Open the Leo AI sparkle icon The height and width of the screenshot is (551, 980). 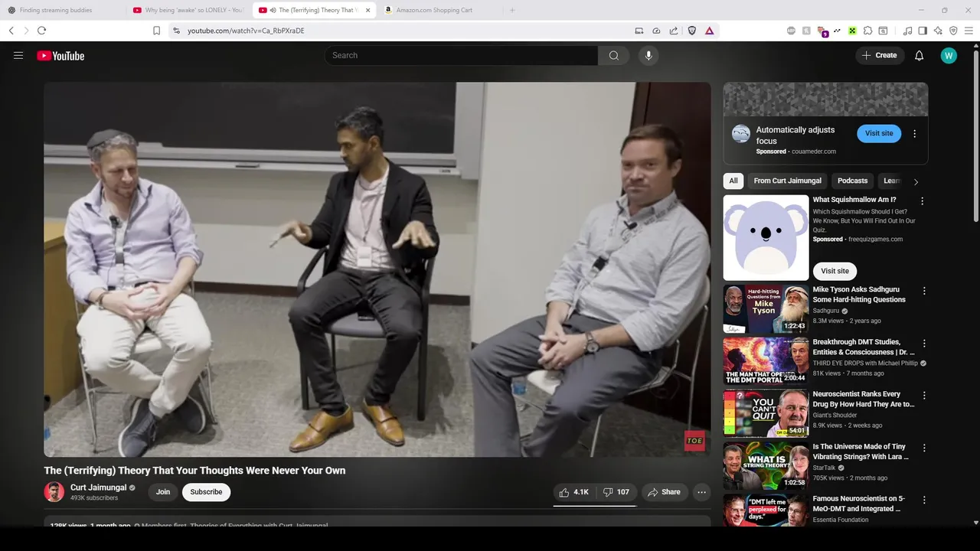tap(938, 31)
